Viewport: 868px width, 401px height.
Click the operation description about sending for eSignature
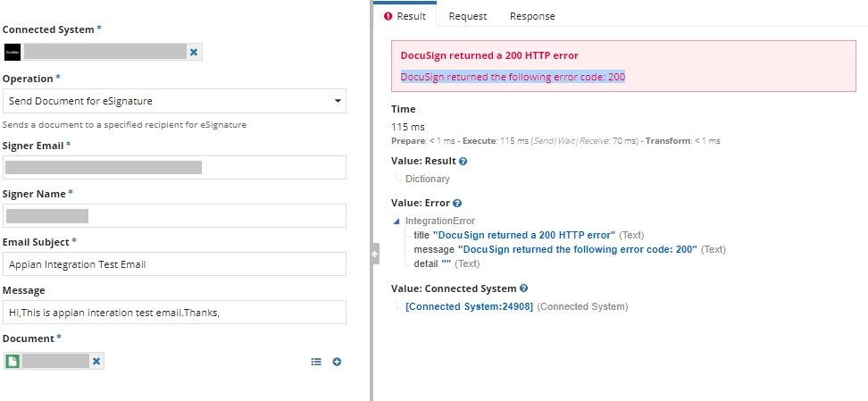click(x=124, y=125)
